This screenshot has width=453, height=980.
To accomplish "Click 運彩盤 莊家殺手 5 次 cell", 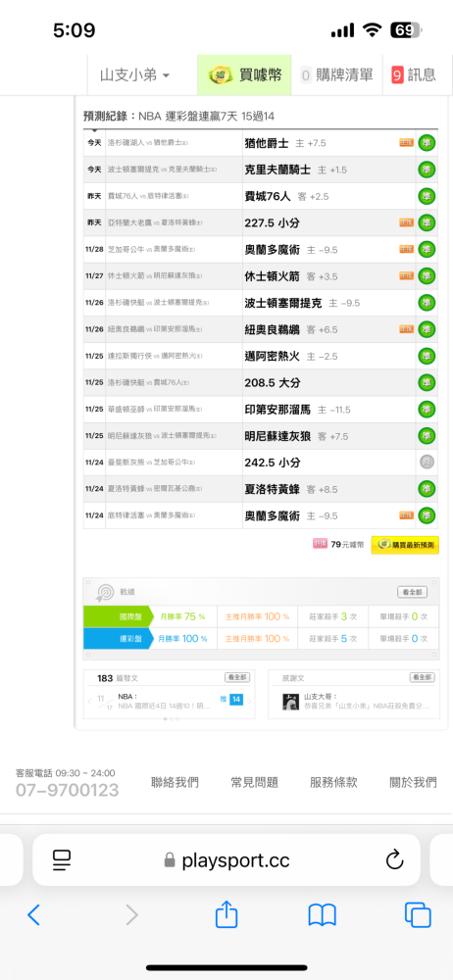I will tap(332, 639).
